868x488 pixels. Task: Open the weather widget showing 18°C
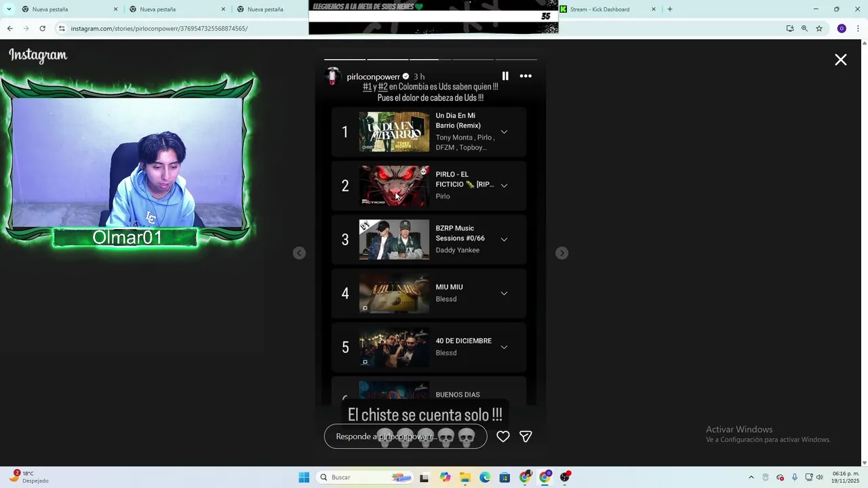tap(31, 477)
